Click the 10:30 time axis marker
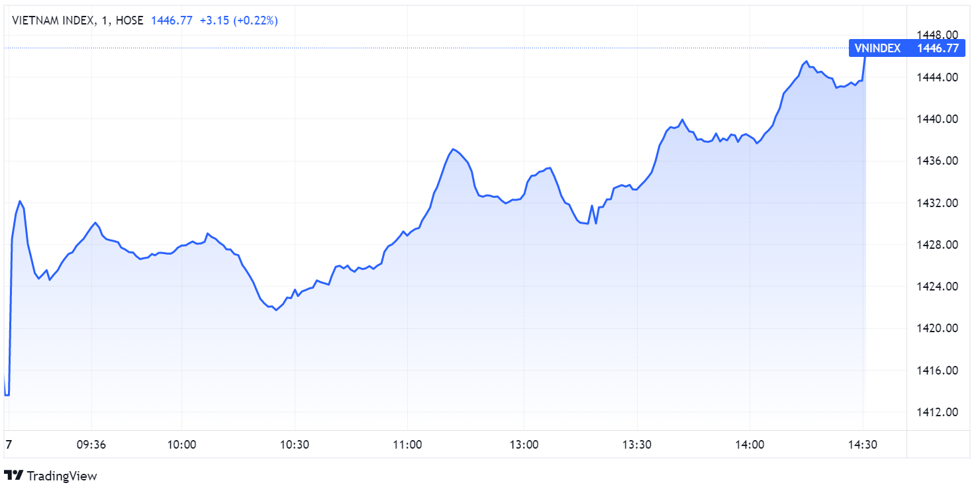This screenshot has height=493, width=980. pos(294,445)
